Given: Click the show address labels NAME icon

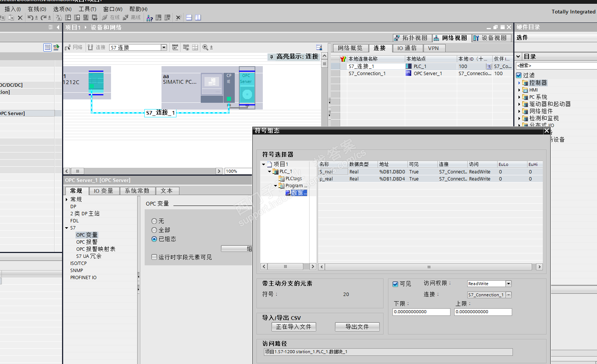Looking at the screenshot, I should [175, 47].
